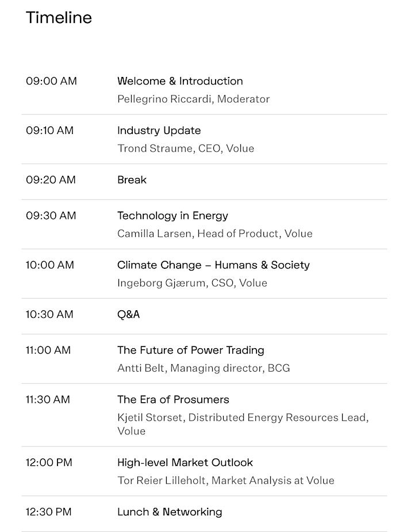The image size is (414, 532).
Task: Click the Lunch & Networking entry
Action: (170, 512)
